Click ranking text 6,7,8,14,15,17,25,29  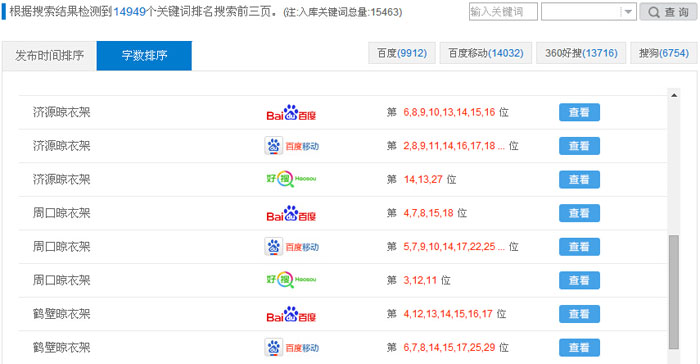pyautogui.click(x=449, y=347)
